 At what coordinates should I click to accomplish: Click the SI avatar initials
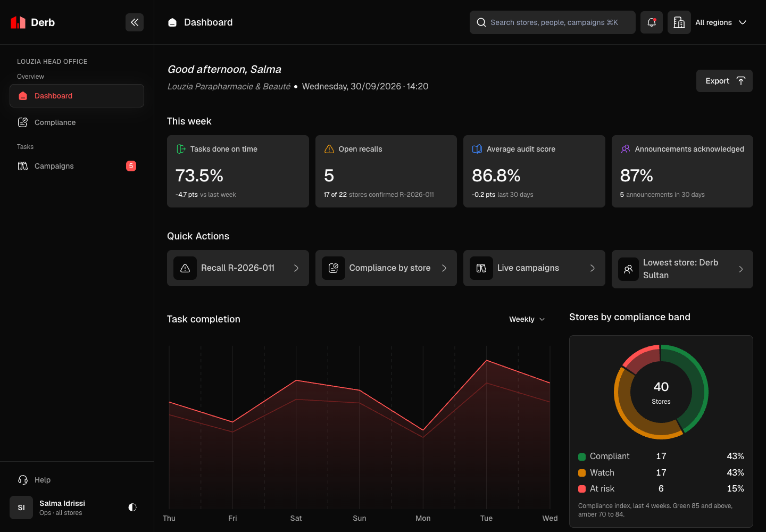click(x=21, y=508)
